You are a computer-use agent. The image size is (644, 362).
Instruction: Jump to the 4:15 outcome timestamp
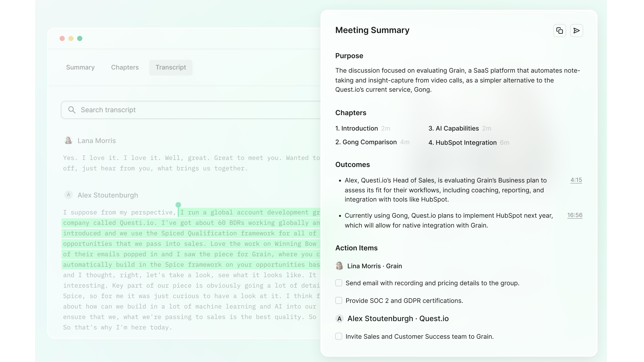point(576,180)
